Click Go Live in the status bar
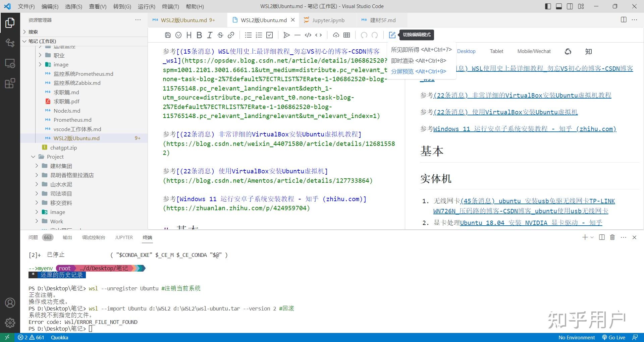 point(616,337)
